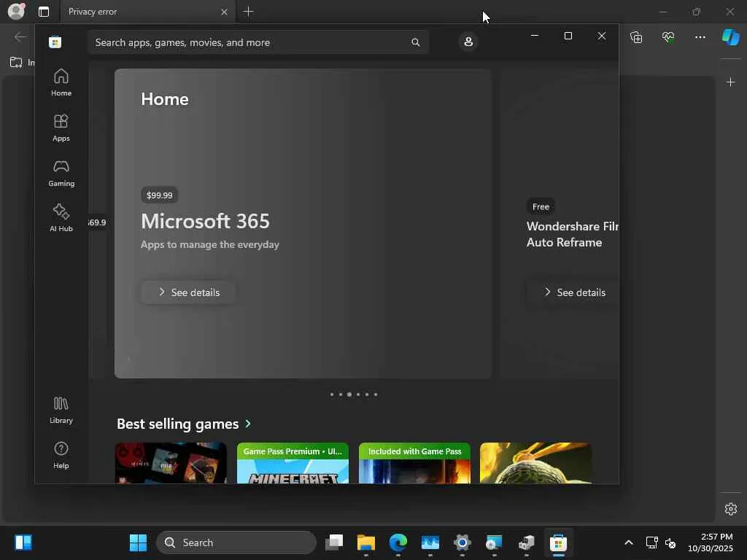Open Edge Settings and more menu

coord(700,37)
